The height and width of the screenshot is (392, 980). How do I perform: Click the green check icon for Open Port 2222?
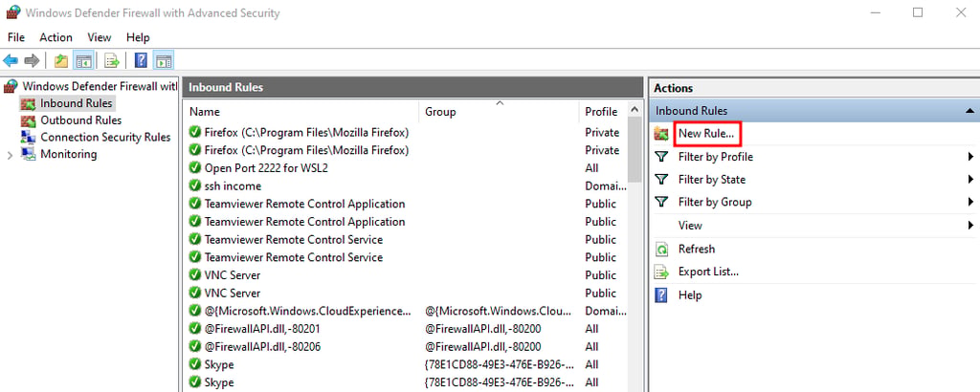(195, 168)
